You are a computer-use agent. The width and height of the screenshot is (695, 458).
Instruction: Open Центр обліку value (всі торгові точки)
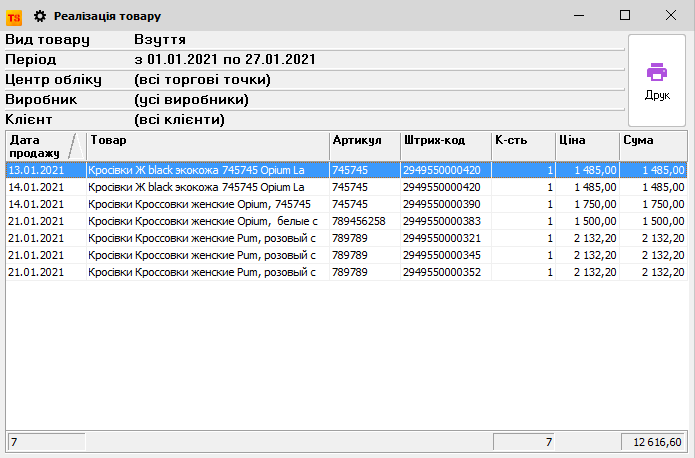(x=202, y=80)
